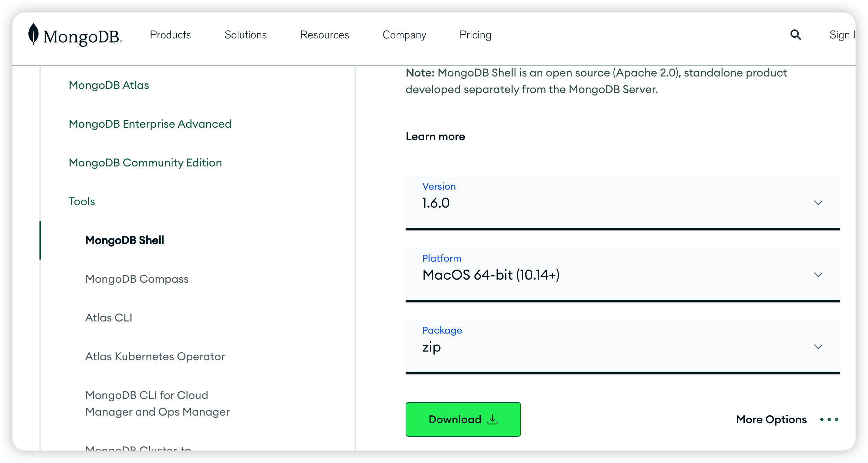The width and height of the screenshot is (868, 463).
Task: Click the Learn more link
Action: (435, 137)
